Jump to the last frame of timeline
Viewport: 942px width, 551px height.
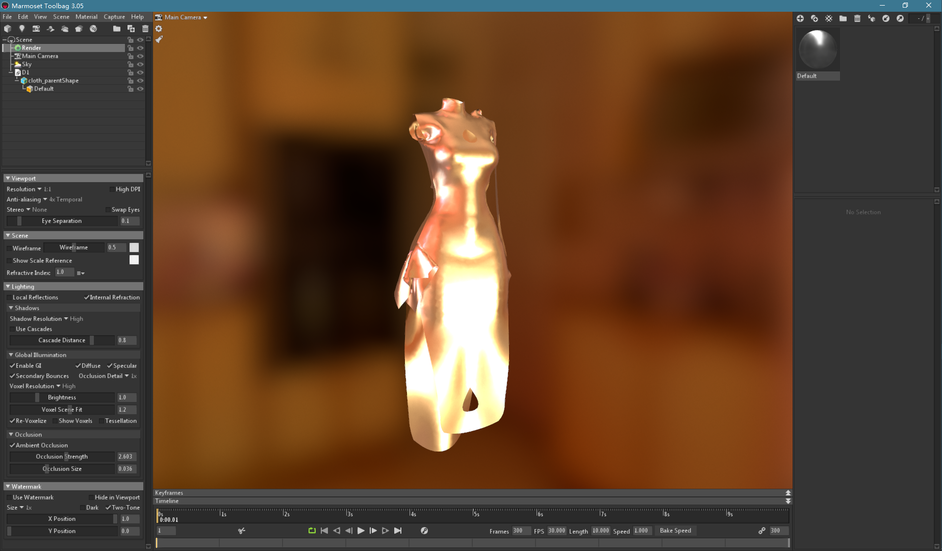[398, 531]
